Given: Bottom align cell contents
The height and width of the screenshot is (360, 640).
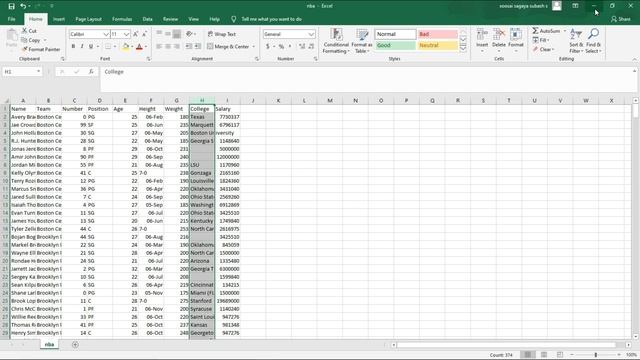Looking at the screenshot, I should (x=176, y=34).
